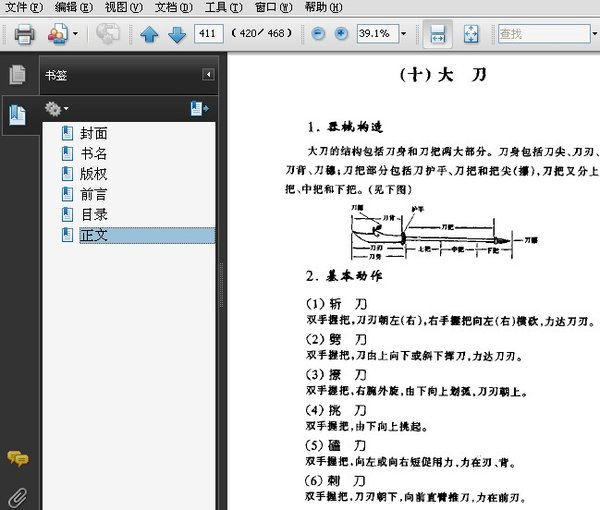Click section heading 2. 基本动作

(x=344, y=276)
